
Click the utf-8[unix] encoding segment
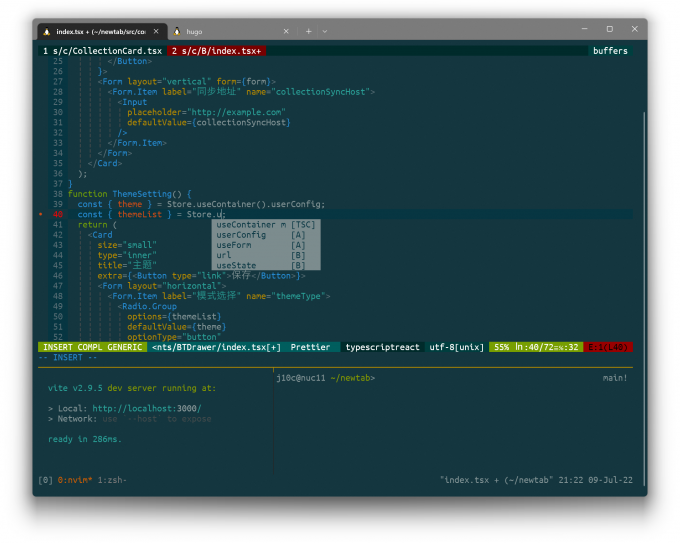tap(456, 347)
